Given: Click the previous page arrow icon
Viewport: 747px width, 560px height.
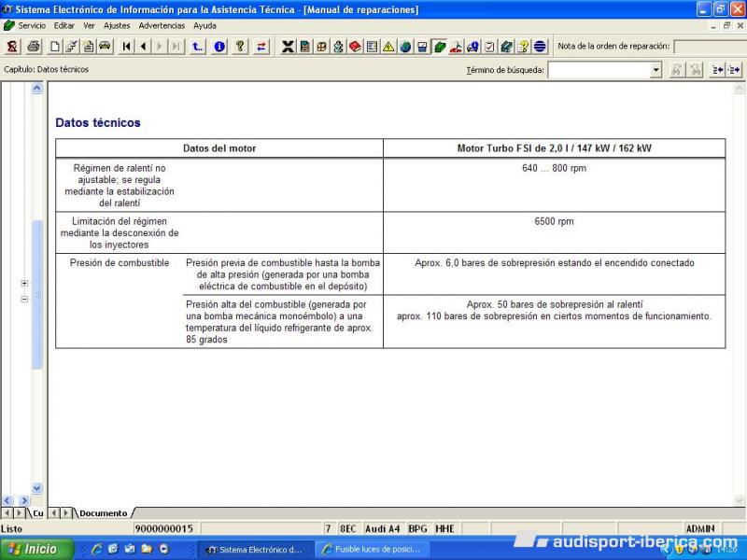Looking at the screenshot, I should point(144,47).
